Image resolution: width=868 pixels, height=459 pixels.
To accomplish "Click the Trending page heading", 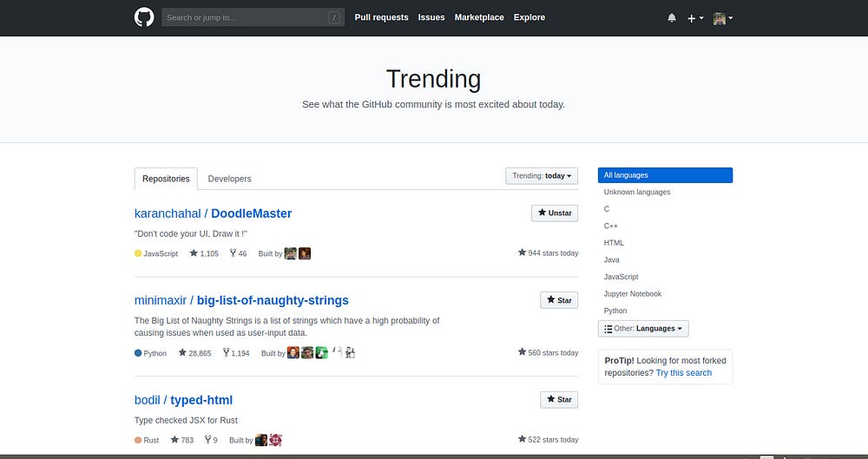I will point(433,79).
